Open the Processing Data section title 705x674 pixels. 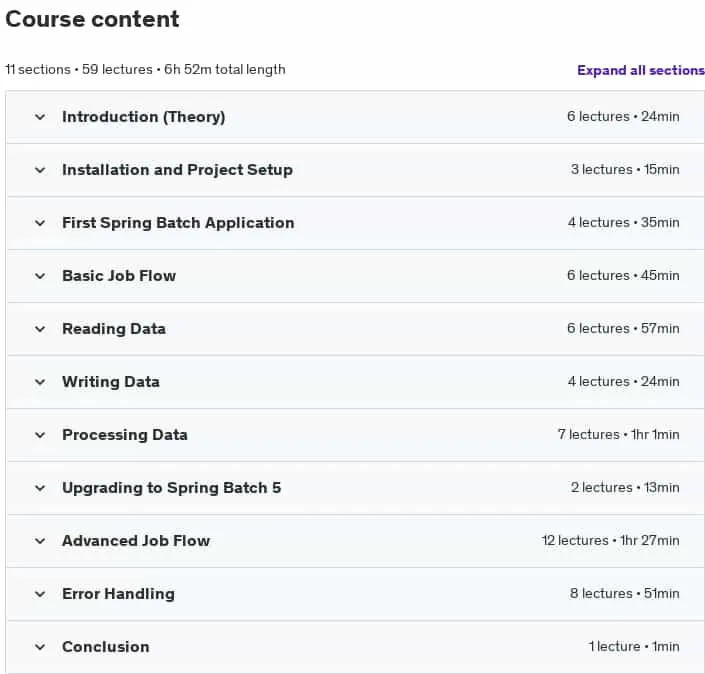coord(125,435)
